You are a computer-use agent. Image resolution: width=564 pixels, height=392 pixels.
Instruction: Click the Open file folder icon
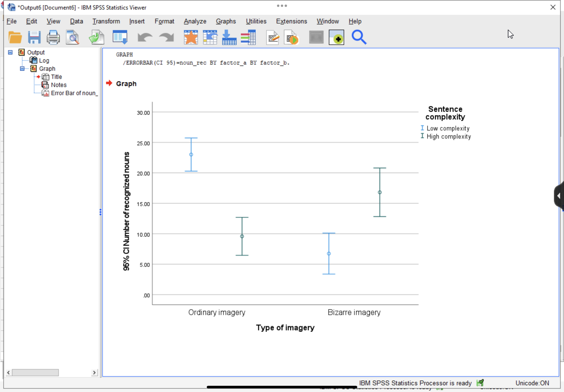pos(15,38)
